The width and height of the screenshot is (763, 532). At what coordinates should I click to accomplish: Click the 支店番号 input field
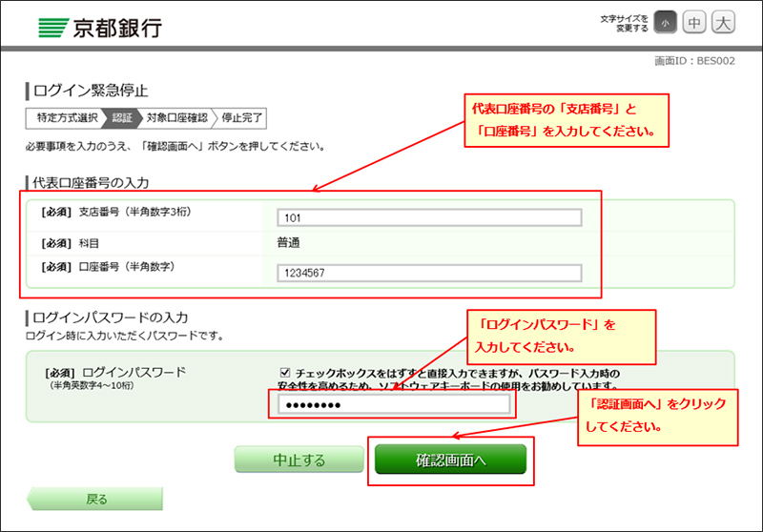(x=429, y=218)
